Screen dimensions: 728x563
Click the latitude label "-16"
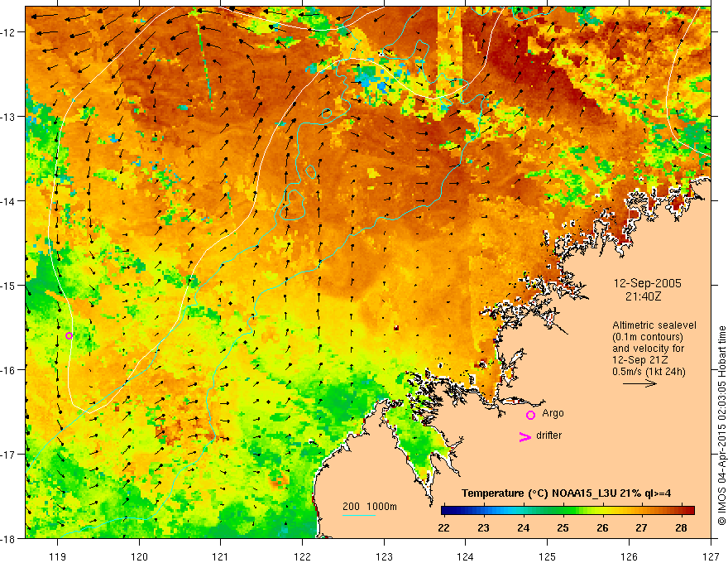[x=9, y=370]
